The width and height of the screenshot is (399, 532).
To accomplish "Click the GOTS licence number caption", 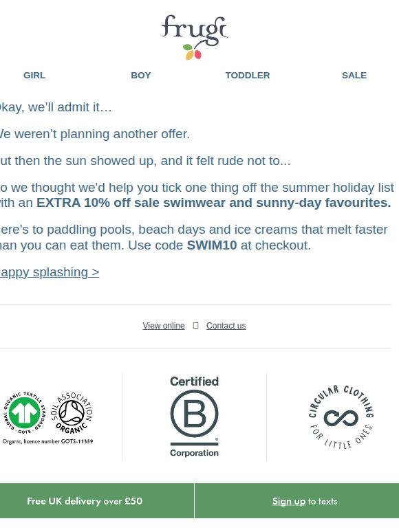I will [47, 441].
